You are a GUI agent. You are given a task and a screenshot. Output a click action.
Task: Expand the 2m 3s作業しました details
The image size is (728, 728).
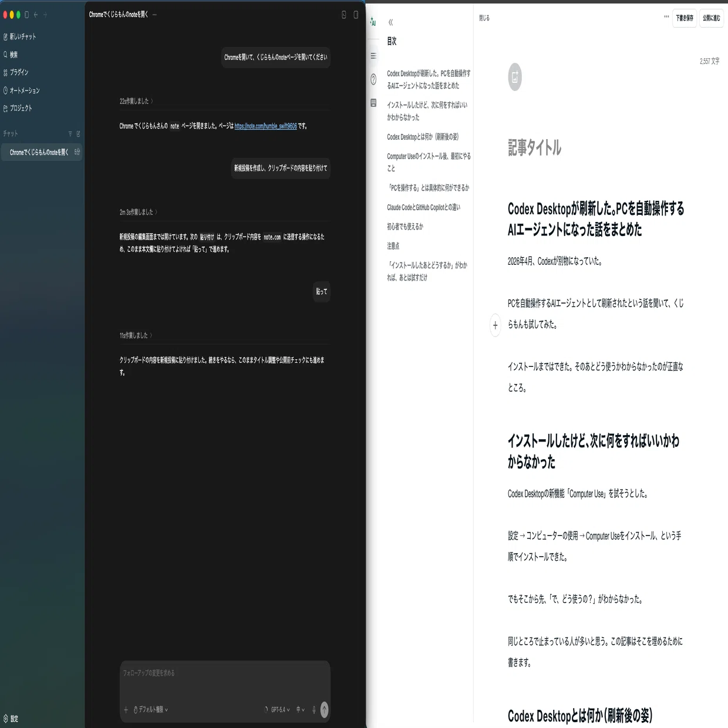point(139,212)
